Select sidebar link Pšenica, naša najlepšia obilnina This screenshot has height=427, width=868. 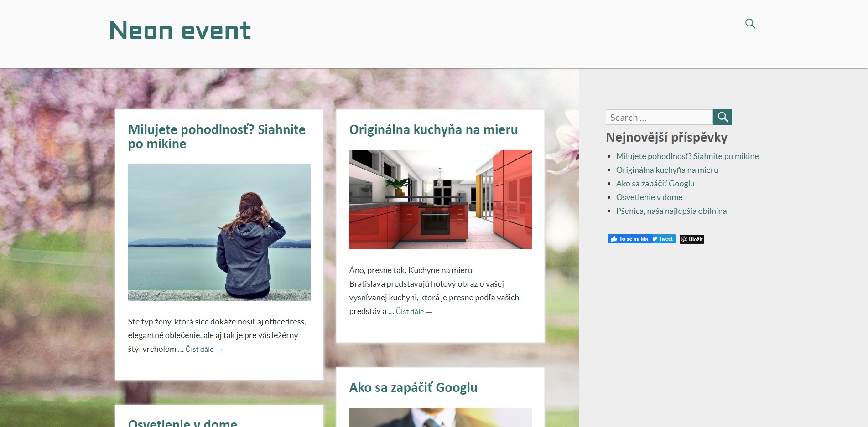click(671, 211)
